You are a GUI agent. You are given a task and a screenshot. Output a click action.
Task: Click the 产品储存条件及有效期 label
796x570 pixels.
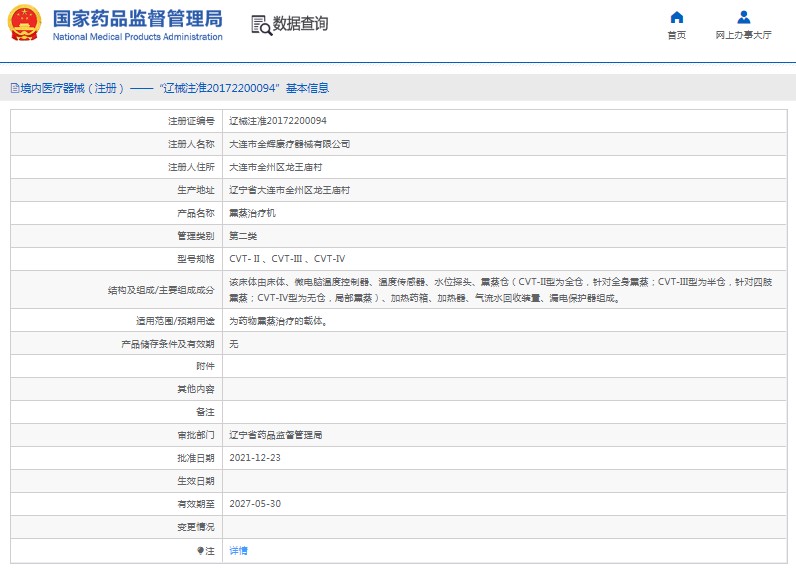(168, 344)
